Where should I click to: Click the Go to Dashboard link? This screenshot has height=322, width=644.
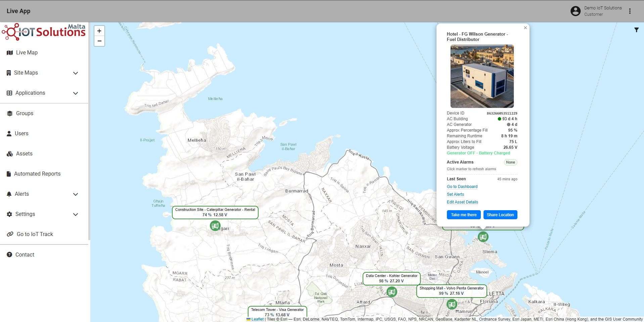462,187
